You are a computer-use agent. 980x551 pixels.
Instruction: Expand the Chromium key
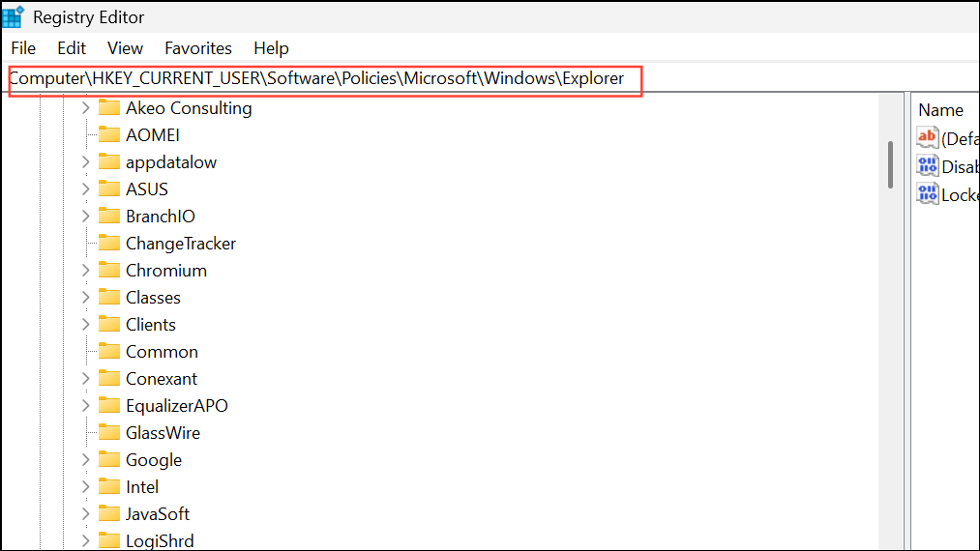coord(86,271)
